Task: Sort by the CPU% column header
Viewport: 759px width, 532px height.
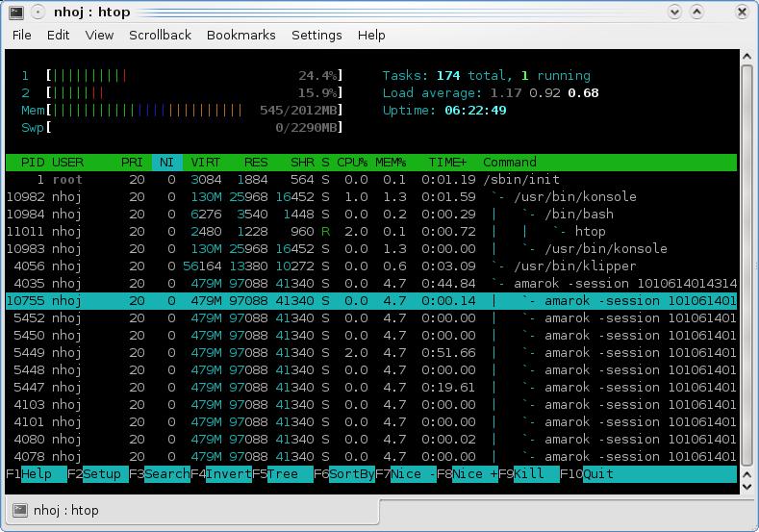Action: point(352,162)
